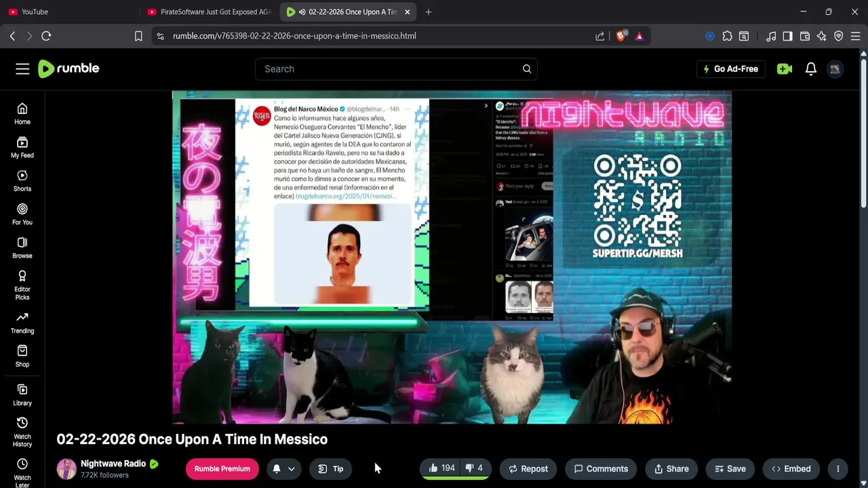Click the Brave Rewards triangle icon
Image resolution: width=868 pixels, height=488 pixels.
coord(639,36)
